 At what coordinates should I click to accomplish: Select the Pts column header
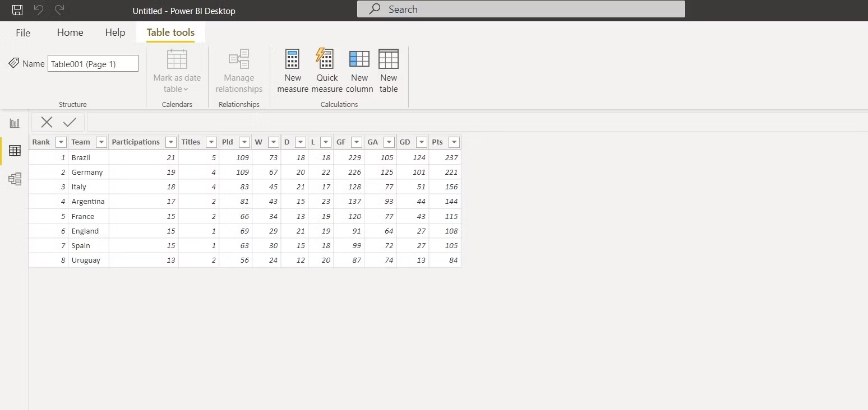(437, 142)
